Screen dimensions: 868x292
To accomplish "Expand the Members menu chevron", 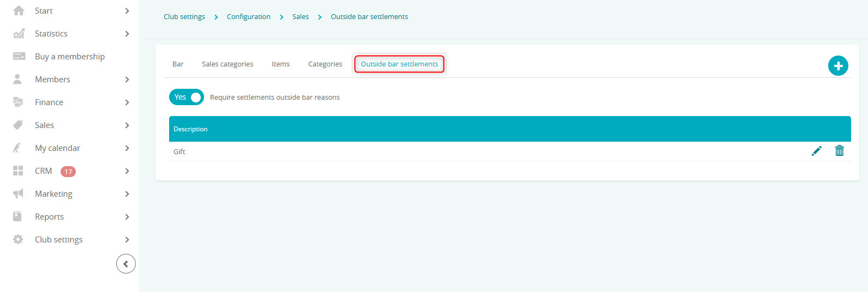I will (x=127, y=80).
